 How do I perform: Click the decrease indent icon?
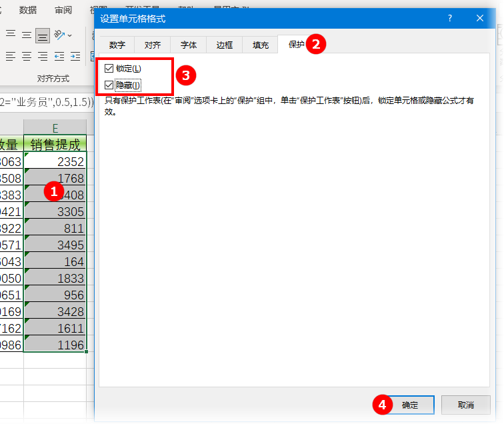pos(59,57)
